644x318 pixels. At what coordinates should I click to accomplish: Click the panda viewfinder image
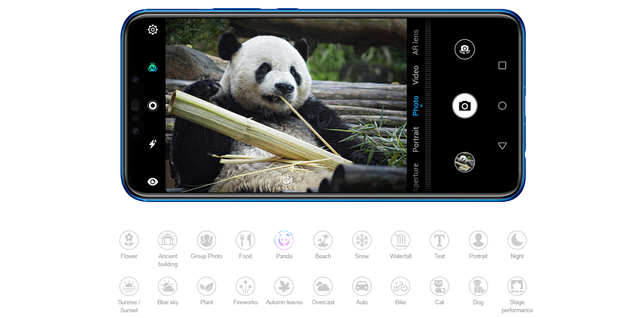(x=286, y=105)
